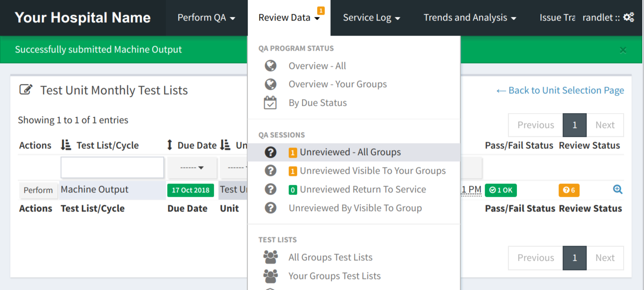Click the bottom Next pagination button
Image resolution: width=644 pixels, height=290 pixels.
(x=605, y=258)
